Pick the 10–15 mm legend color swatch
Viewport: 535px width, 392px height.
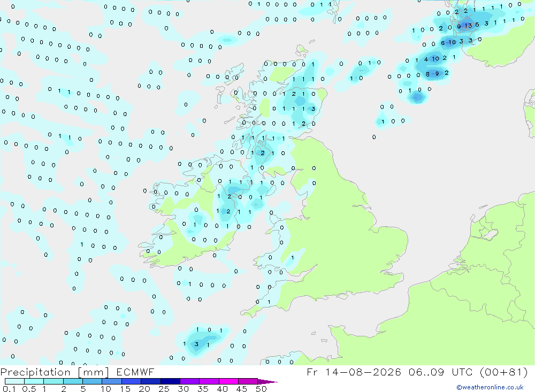point(112,381)
